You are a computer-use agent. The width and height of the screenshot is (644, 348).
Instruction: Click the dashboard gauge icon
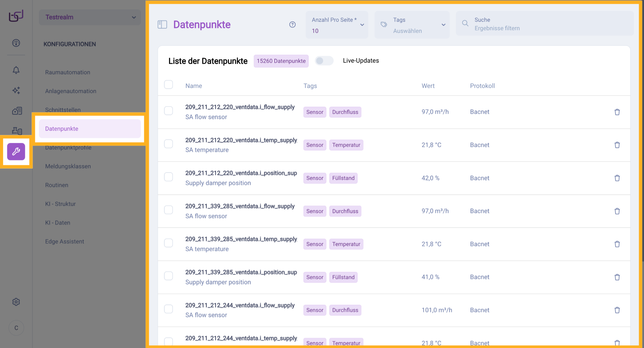[x=16, y=43]
